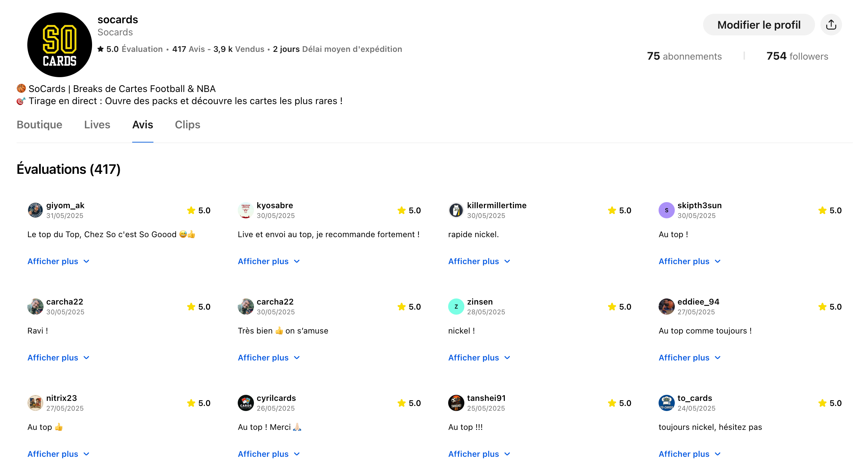Click the 'Le top du Top' review text

111,234
